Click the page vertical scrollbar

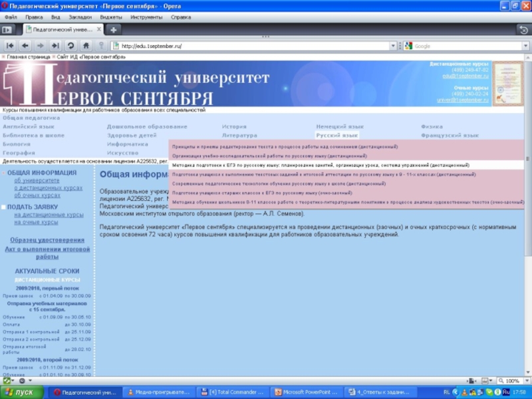pos(528,158)
